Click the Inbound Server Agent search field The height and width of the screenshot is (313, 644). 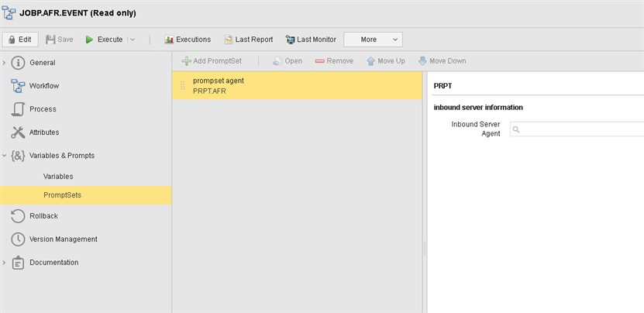(x=577, y=129)
